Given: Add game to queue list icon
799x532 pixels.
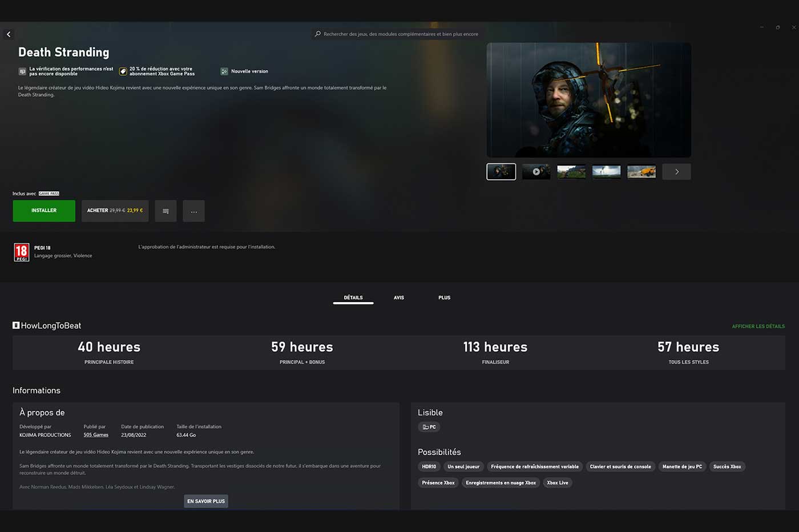Looking at the screenshot, I should [166, 211].
